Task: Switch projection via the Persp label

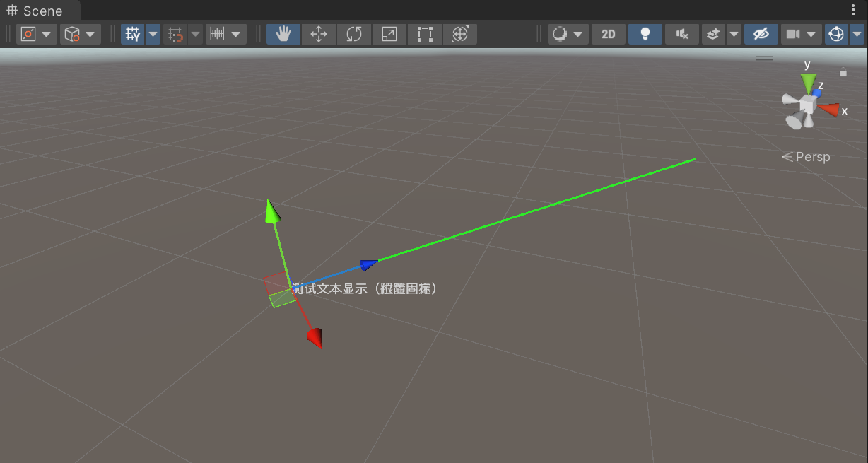Action: (x=806, y=157)
